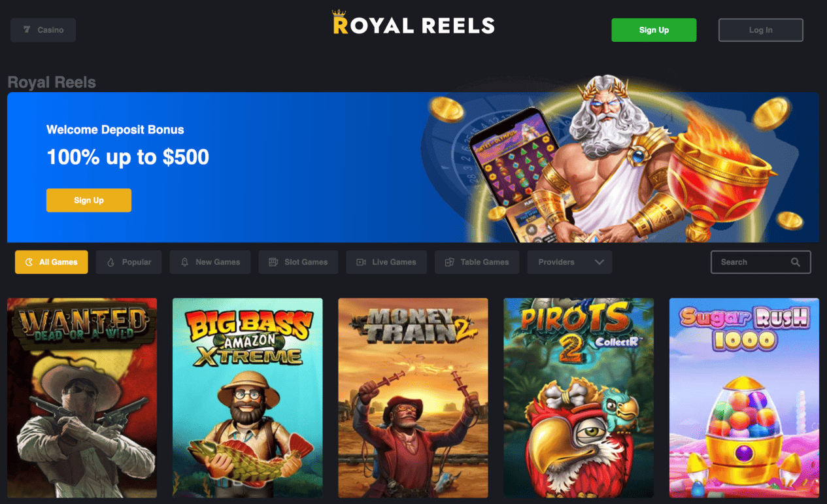
Task: Click the cards icon on Table Games
Action: 449,262
